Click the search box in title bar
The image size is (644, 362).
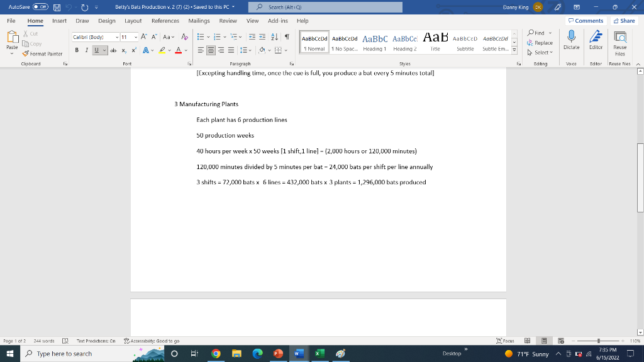tap(325, 7)
